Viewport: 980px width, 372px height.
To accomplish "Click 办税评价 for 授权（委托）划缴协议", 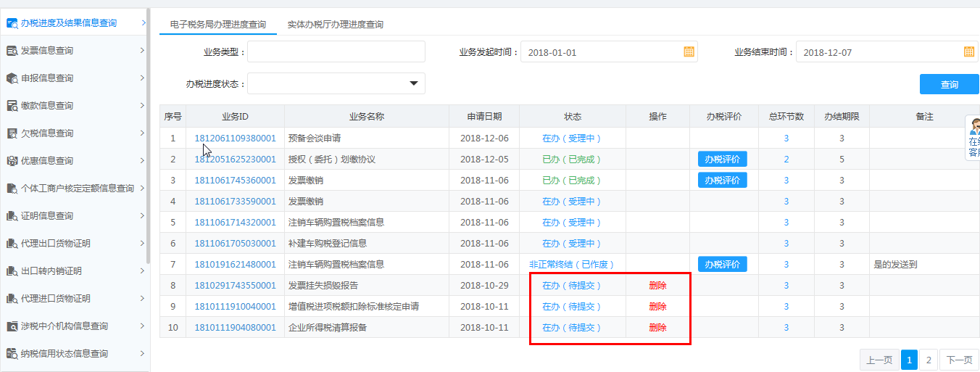I will (x=722, y=160).
